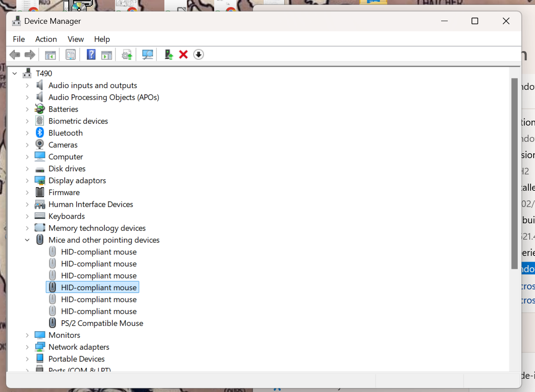
Task: Select the Cameras label
Action: point(63,144)
